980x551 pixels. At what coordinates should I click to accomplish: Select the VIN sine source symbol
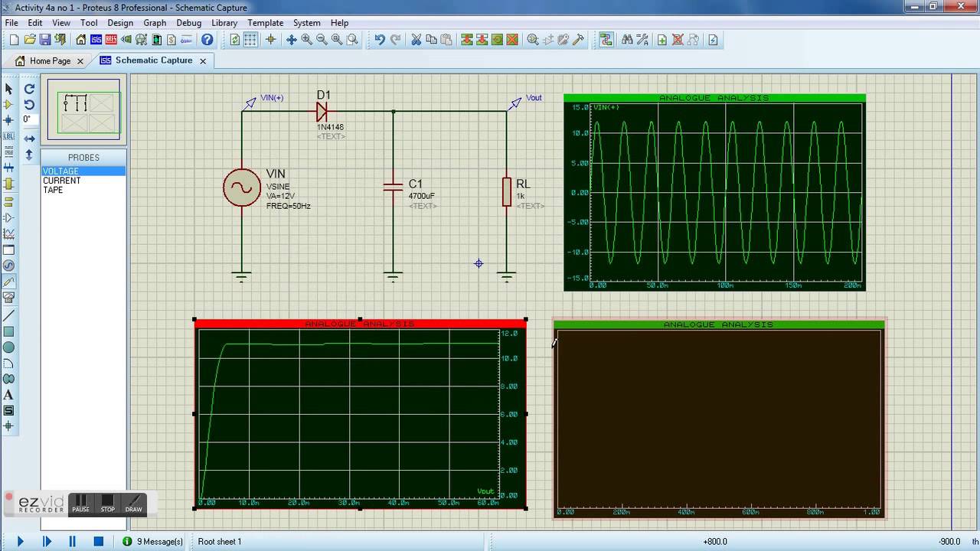pos(241,187)
